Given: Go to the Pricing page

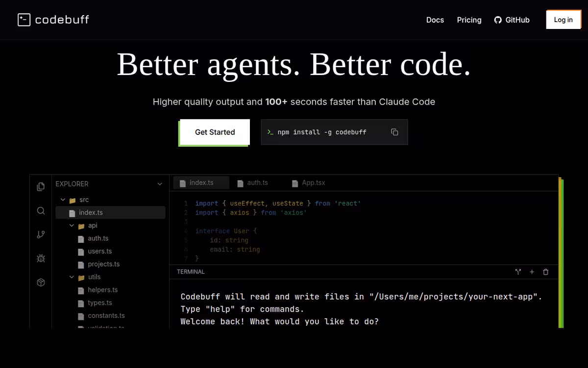Looking at the screenshot, I should [x=469, y=20].
